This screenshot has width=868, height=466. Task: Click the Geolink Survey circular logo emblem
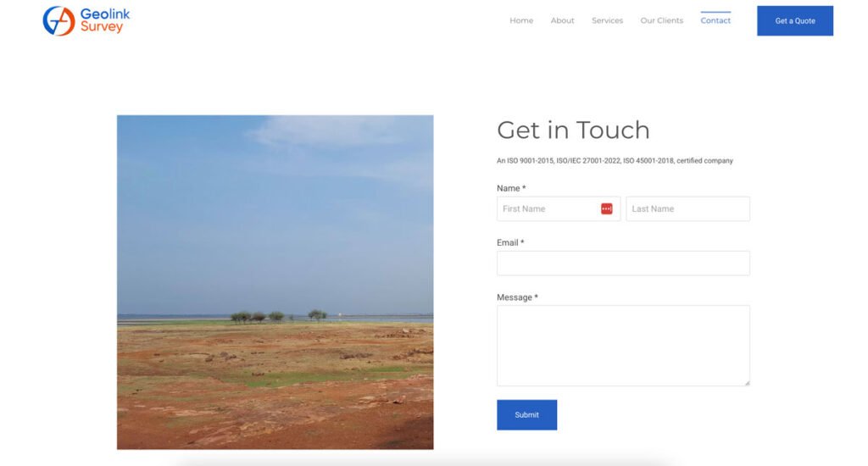[58, 20]
